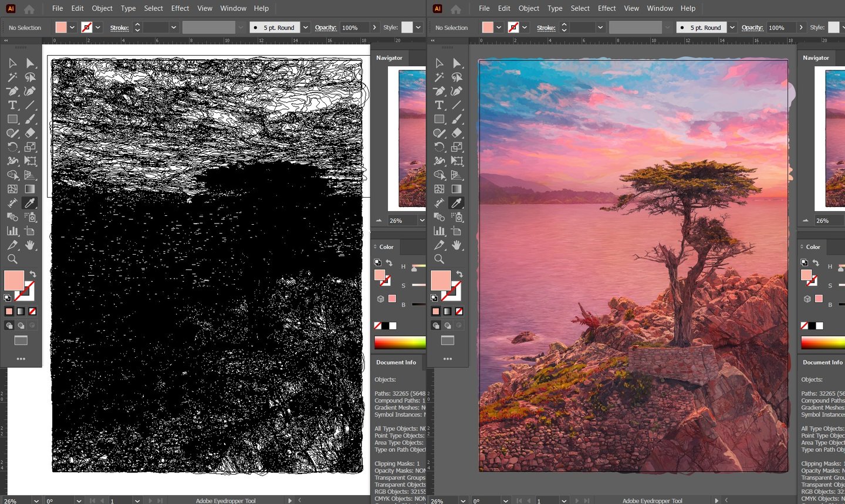Click large fill swatch in left toolbar
The height and width of the screenshot is (504, 845).
[14, 280]
